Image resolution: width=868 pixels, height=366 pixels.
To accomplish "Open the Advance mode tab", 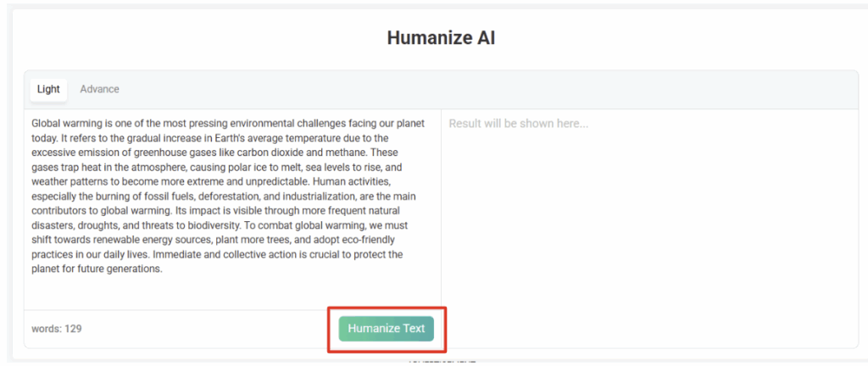I will [x=99, y=89].
